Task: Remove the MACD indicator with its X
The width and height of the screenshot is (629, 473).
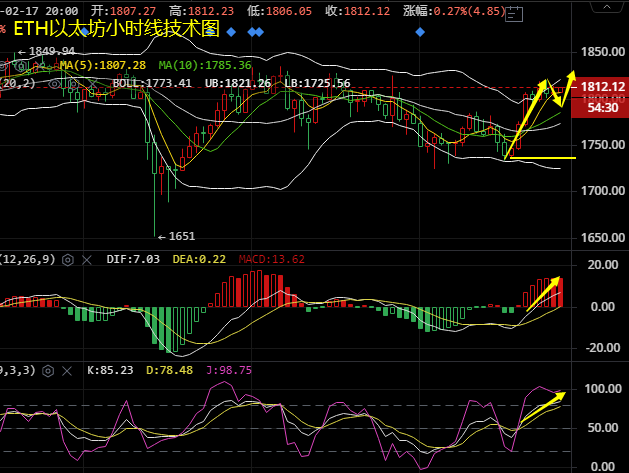Action: click(x=87, y=260)
